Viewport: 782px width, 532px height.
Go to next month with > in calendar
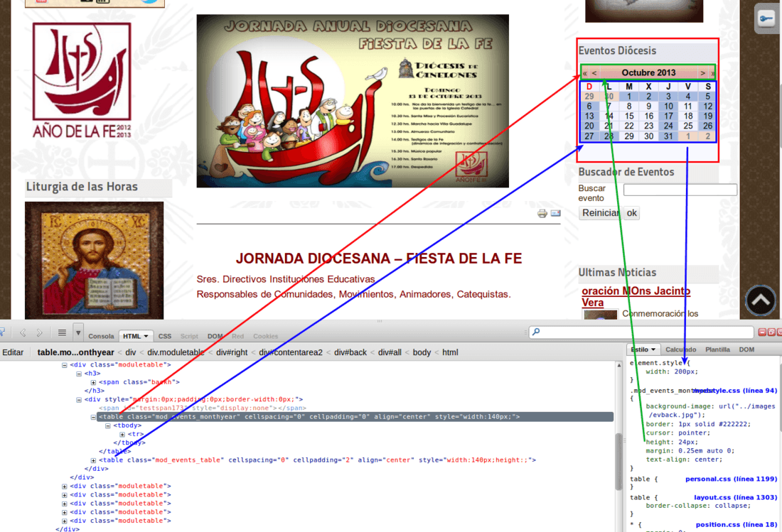[702, 73]
